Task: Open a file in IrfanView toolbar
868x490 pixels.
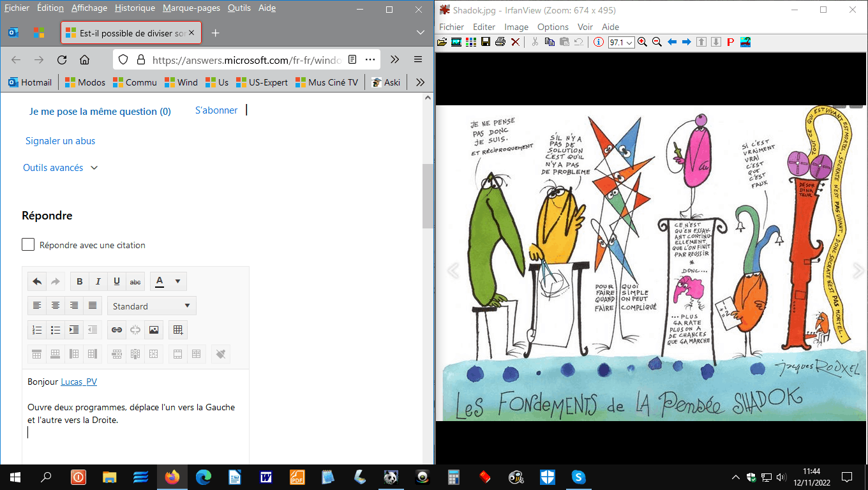Action: (x=442, y=42)
